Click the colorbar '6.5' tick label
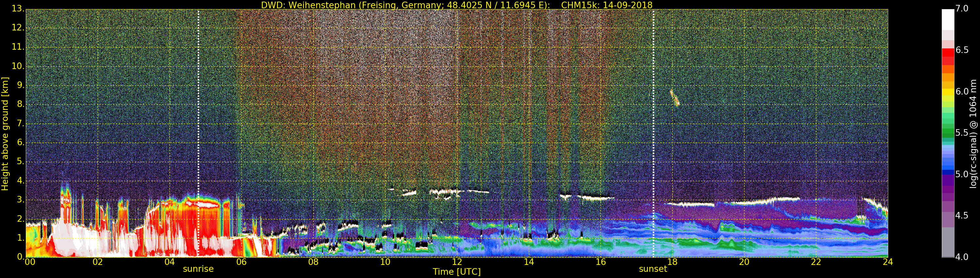The height and width of the screenshot is (278, 980). [962, 50]
